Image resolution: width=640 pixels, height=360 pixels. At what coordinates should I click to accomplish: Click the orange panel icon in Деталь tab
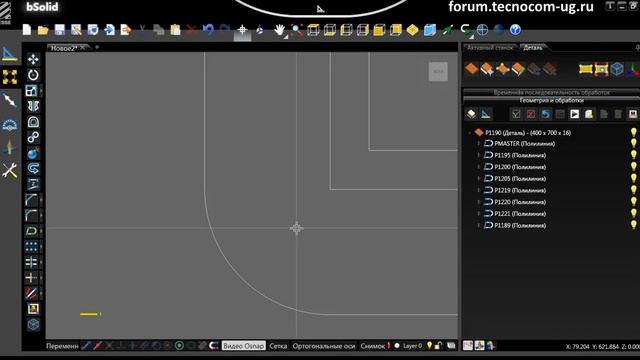[471, 69]
